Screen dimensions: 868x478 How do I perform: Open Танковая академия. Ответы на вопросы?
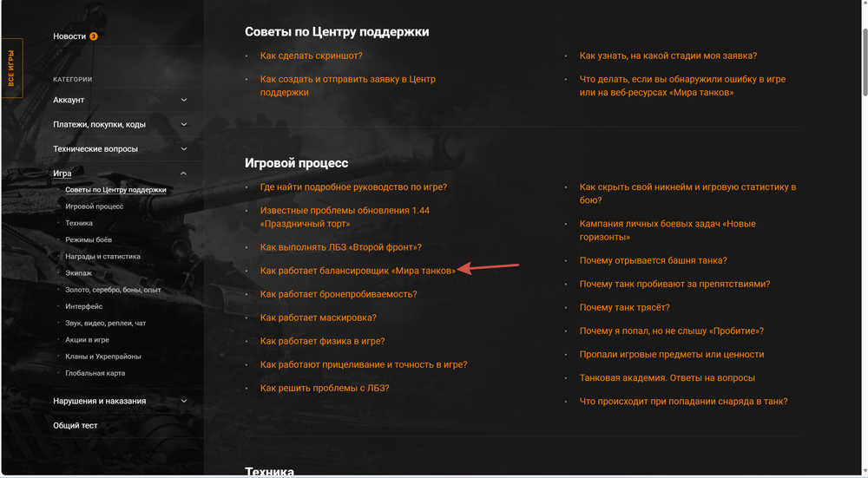point(667,378)
